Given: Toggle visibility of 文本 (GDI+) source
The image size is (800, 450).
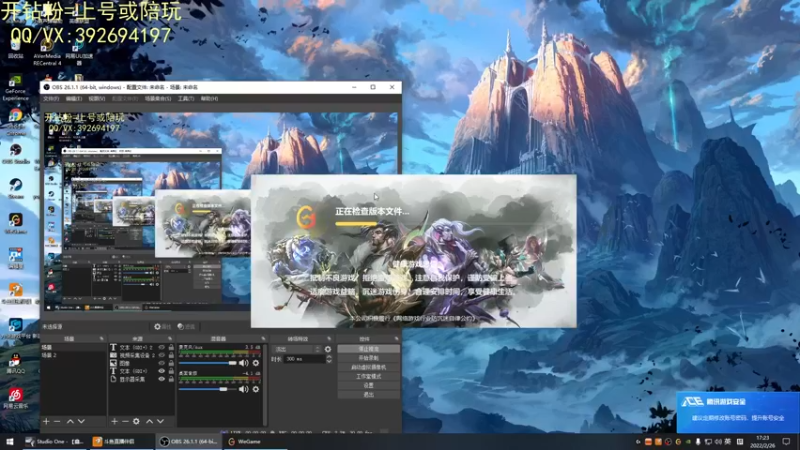Looking at the screenshot, I should pyautogui.click(x=162, y=371).
